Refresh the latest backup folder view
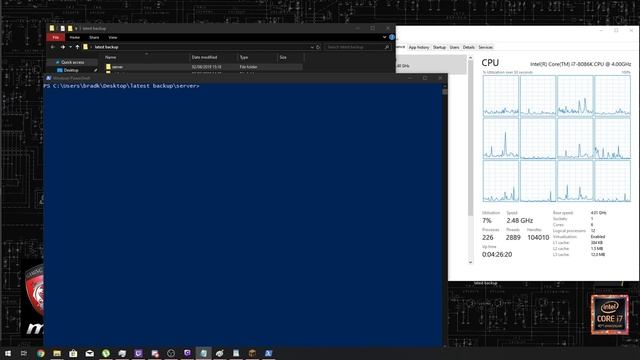This screenshot has height=360, width=640. 318,47
